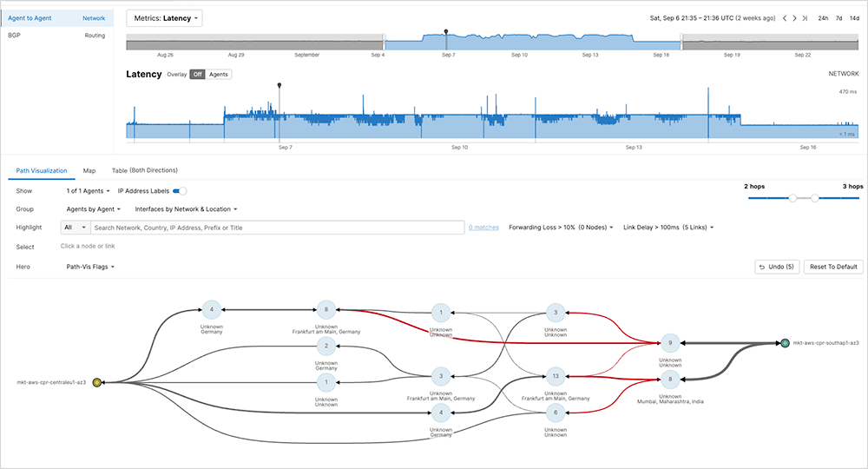Viewport: 868px width, 469px height.
Task: Select the green target agent mkt-aws-cpr-southap1-az3 node
Action: point(785,343)
